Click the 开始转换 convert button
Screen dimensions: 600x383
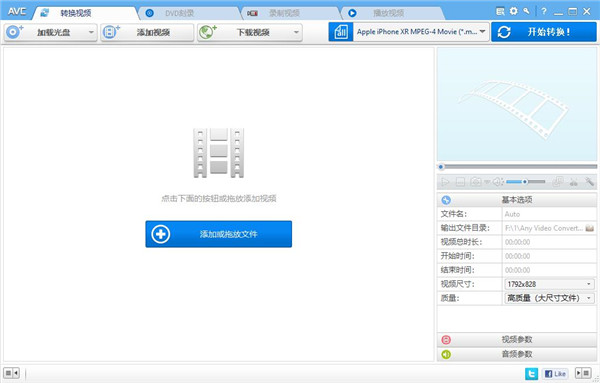click(544, 32)
